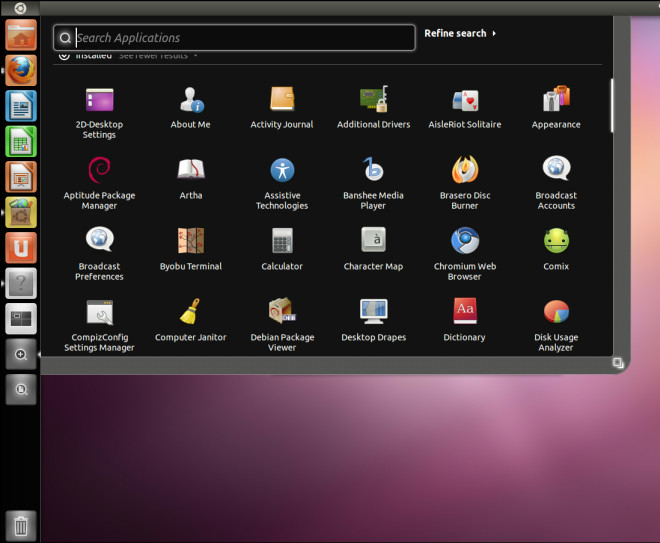Open Assistive Technologies settings
Viewport: 660px width, 543px height.
pos(282,183)
